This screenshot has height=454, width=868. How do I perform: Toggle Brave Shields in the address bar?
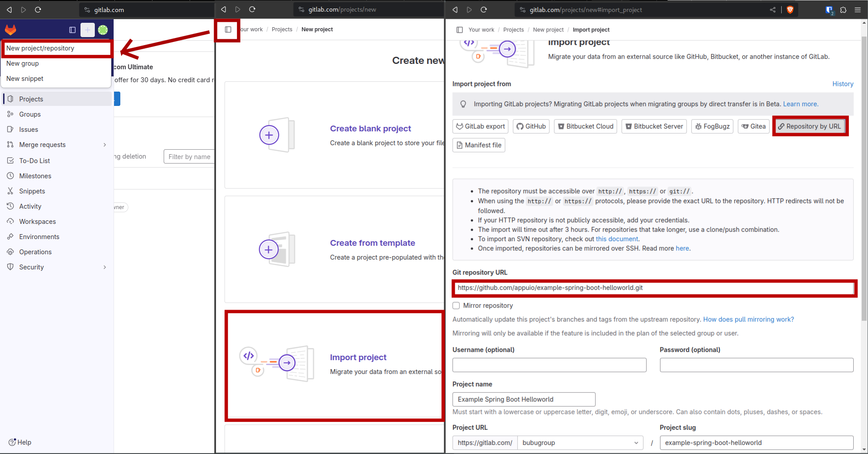[790, 9]
